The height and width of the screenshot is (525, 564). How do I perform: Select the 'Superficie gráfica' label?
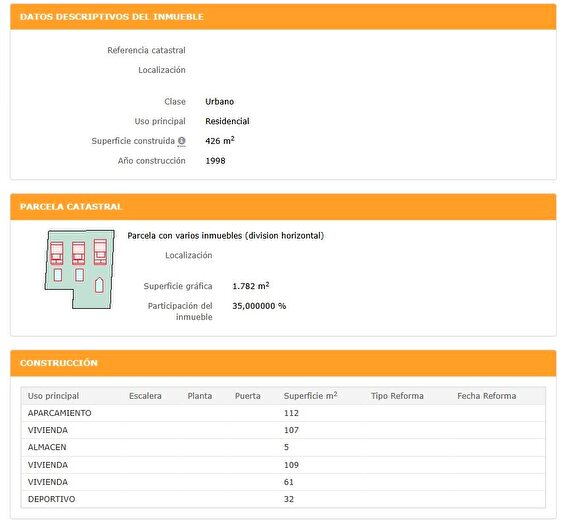(178, 286)
